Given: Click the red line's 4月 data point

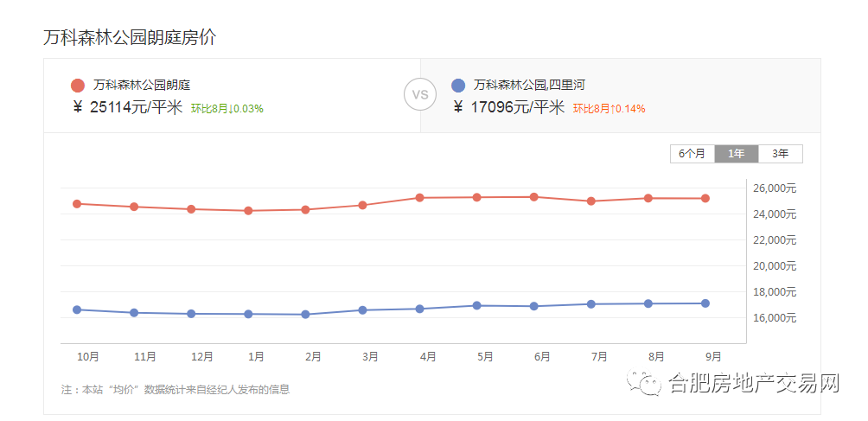Looking at the screenshot, I should [x=419, y=197].
